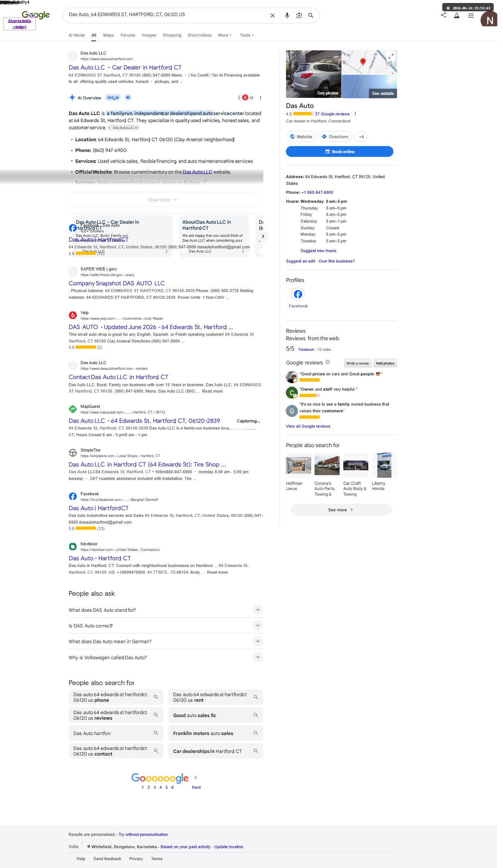Switch to Images tab

[149, 35]
